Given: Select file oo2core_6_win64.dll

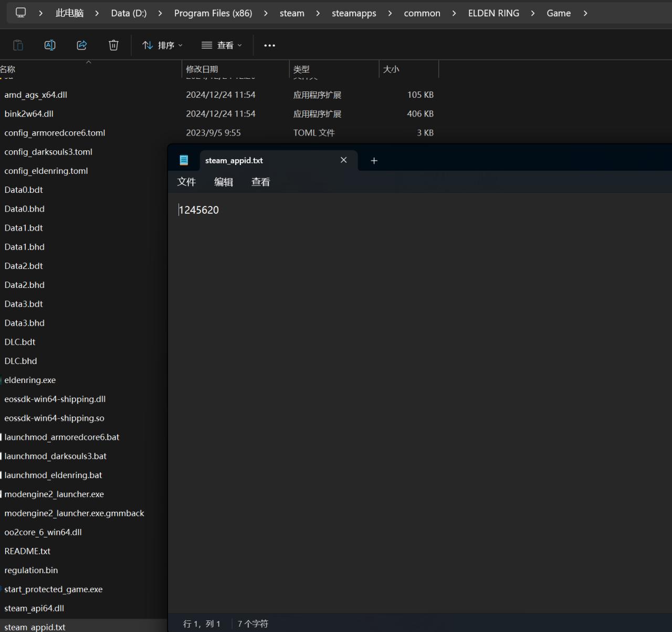Looking at the screenshot, I should [43, 532].
